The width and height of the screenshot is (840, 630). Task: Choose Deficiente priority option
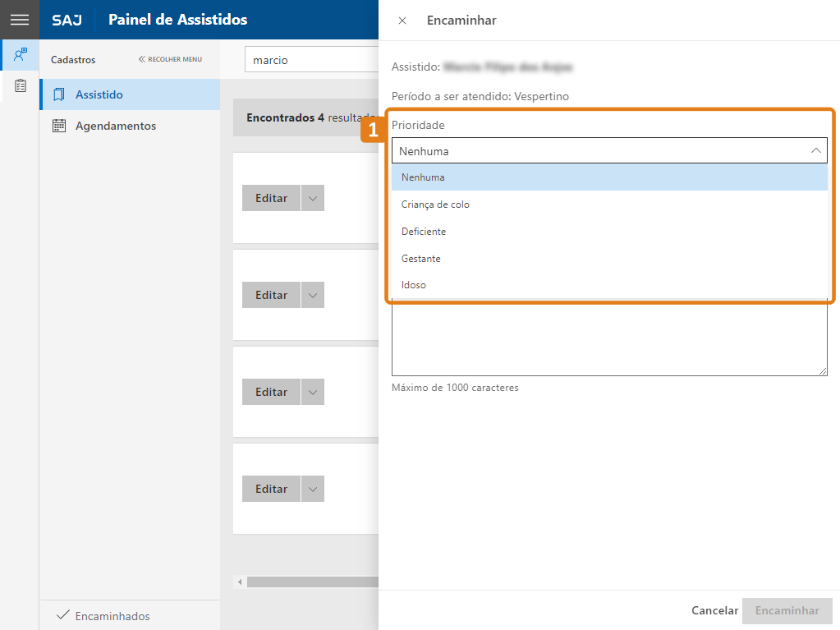(x=609, y=232)
